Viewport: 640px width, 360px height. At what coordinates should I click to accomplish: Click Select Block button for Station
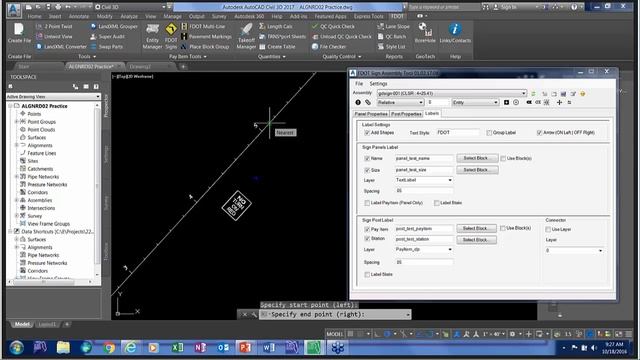(476, 240)
